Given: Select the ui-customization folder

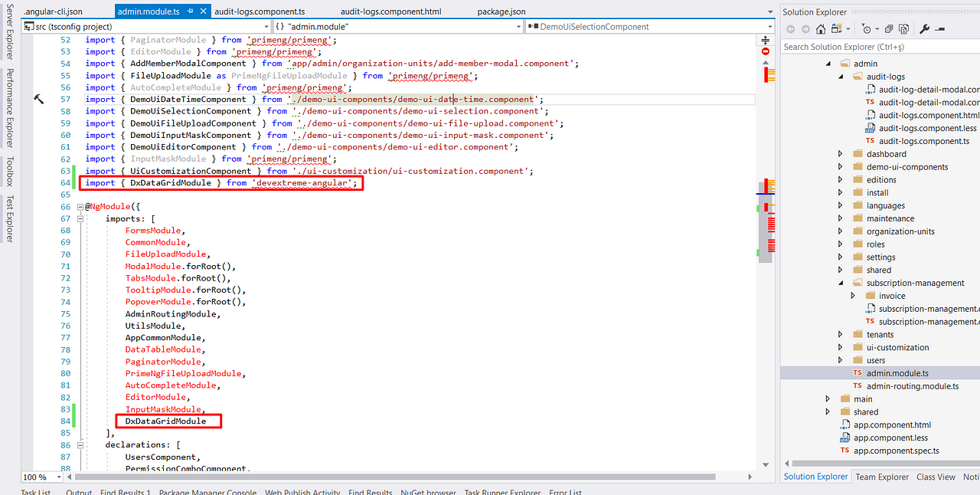Looking at the screenshot, I should coord(897,347).
